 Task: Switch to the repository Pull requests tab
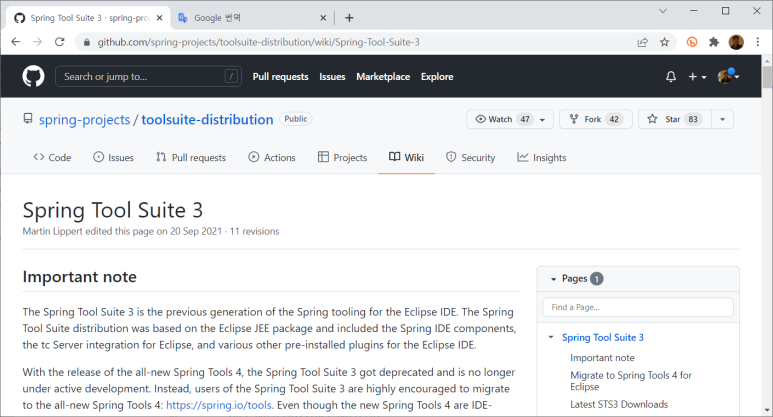click(x=191, y=157)
